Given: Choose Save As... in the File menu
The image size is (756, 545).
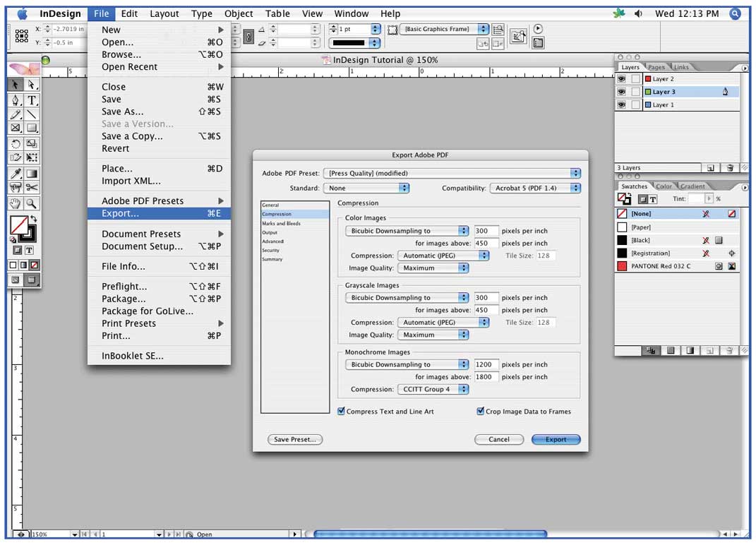Looking at the screenshot, I should point(159,112).
